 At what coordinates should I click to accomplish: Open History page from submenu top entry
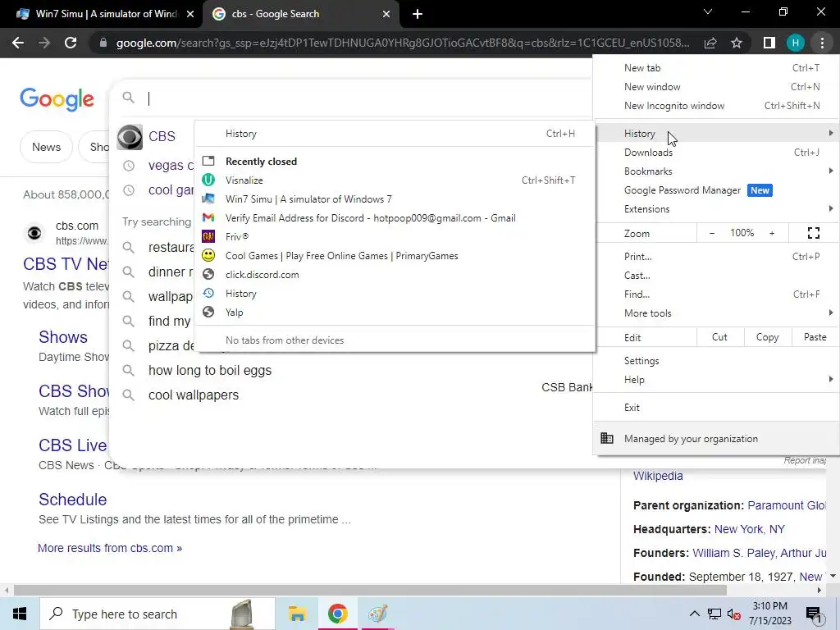(x=395, y=134)
